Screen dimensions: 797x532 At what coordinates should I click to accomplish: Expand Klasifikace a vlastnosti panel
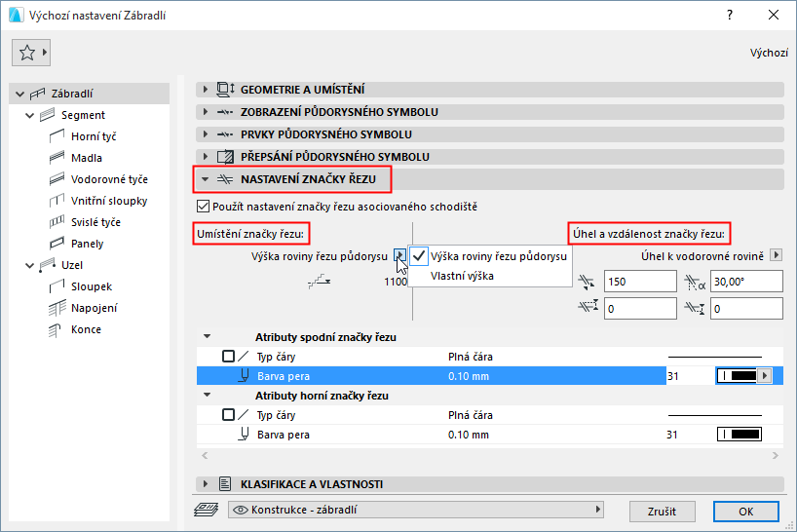click(205, 484)
